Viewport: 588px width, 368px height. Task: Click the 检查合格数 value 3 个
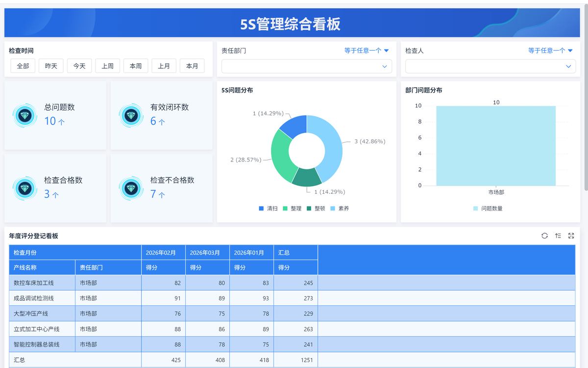click(x=51, y=194)
